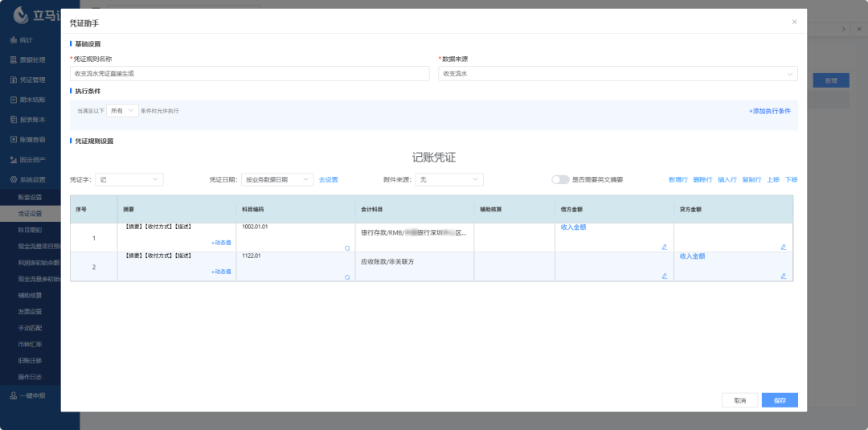Viewport: 868px width, 430px height.
Task: Expand the 凭证日期 dropdown
Action: (276, 179)
